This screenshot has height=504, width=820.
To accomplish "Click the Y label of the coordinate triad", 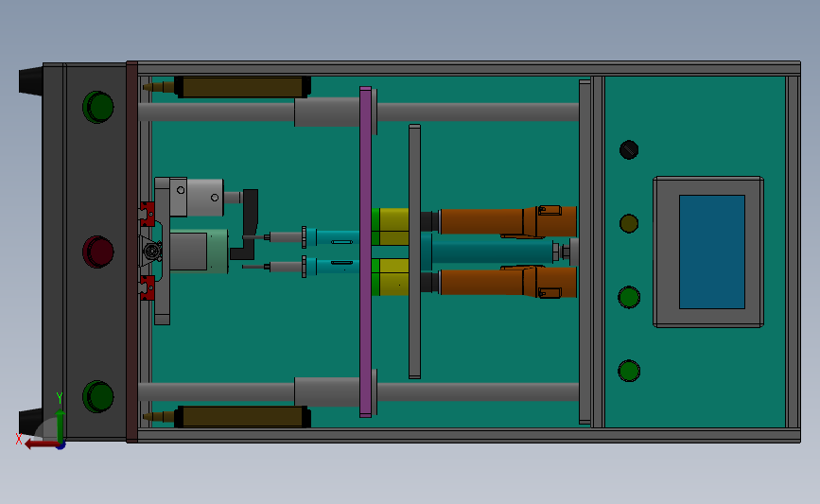I will 60,398.
